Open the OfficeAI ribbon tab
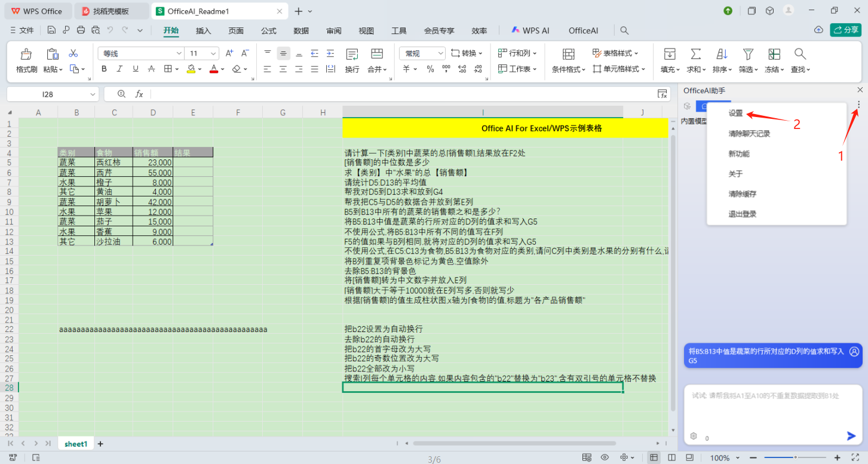 pyautogui.click(x=583, y=30)
